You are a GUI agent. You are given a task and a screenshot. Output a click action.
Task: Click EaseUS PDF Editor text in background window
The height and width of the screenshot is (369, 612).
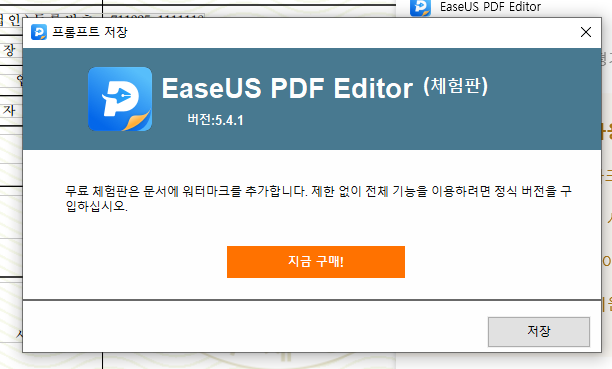tap(490, 7)
